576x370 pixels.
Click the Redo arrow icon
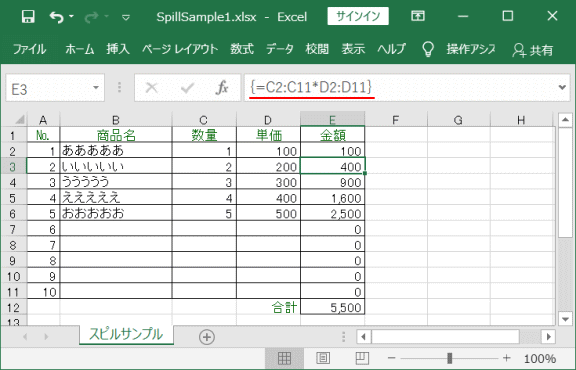(x=91, y=17)
